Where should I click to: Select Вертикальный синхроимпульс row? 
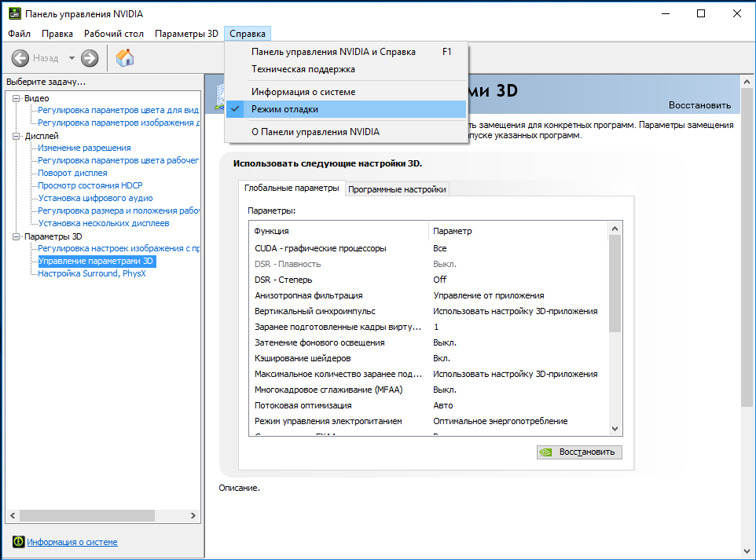tap(428, 311)
